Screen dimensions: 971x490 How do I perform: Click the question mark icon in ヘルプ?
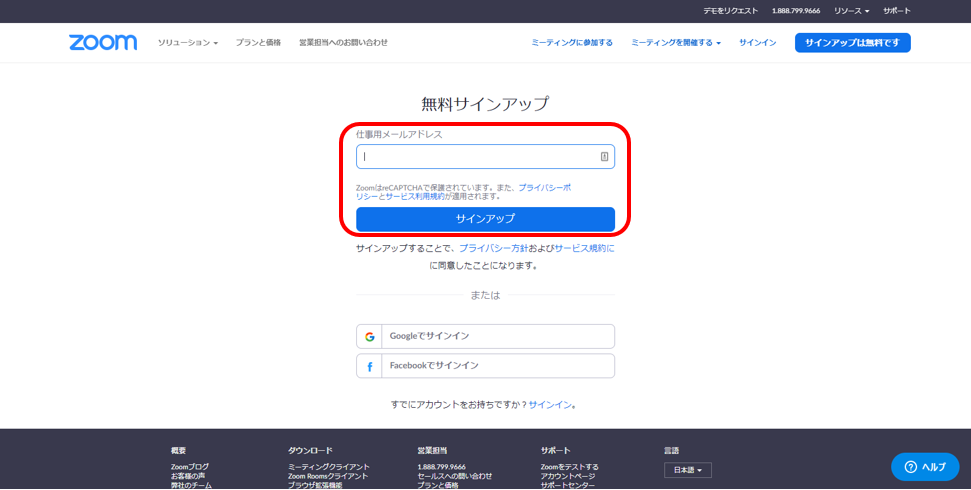(x=910, y=467)
